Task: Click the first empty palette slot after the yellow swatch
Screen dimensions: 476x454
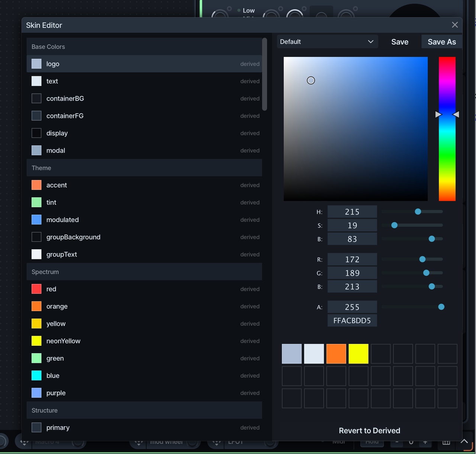Action: pos(381,354)
